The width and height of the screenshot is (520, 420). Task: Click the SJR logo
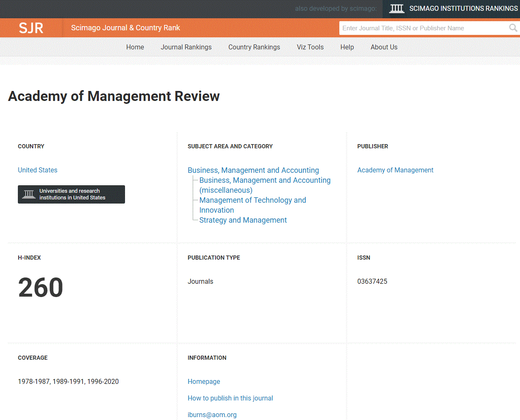coord(31,28)
